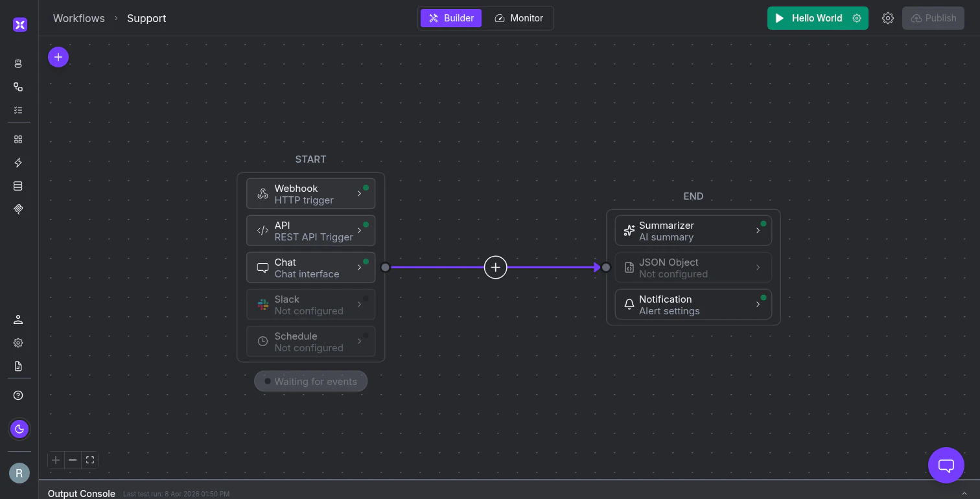Open the tags sidebar icon
Viewport: 980px width, 499px height.
click(18, 209)
